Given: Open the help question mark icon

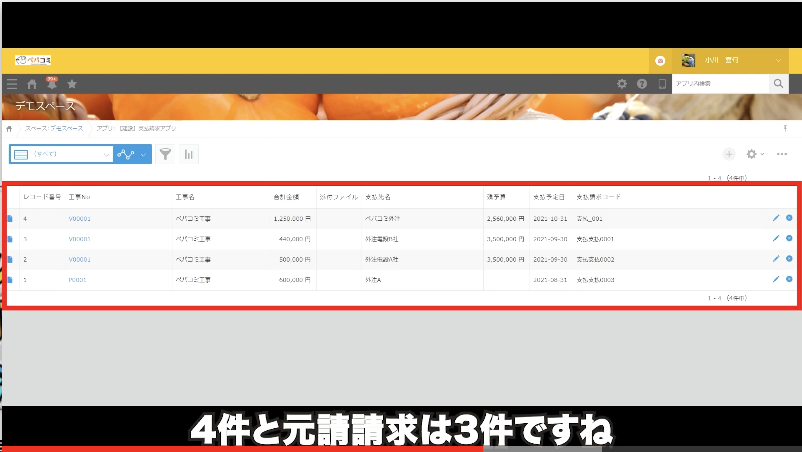Looking at the screenshot, I should tap(642, 84).
